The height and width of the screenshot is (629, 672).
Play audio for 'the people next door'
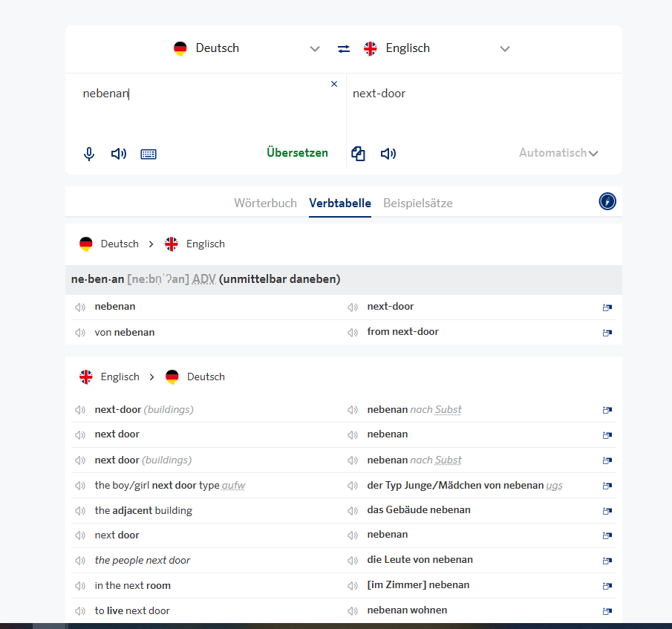point(80,561)
